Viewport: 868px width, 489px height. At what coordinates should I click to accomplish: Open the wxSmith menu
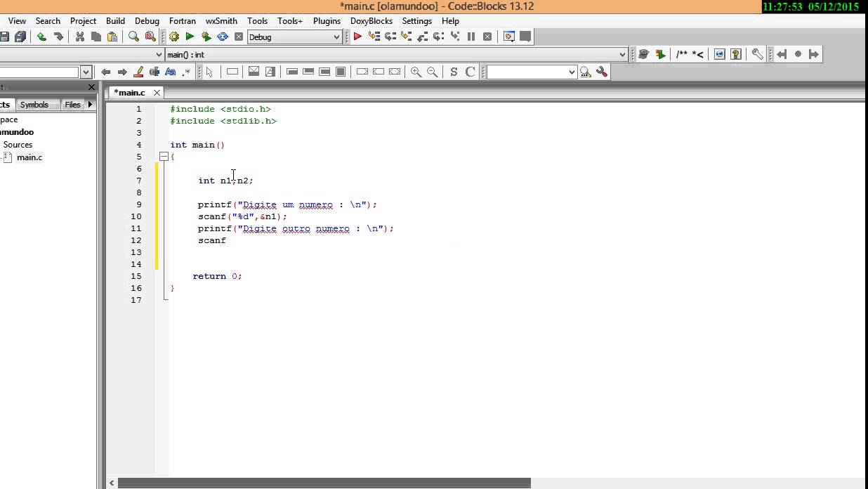(x=221, y=21)
